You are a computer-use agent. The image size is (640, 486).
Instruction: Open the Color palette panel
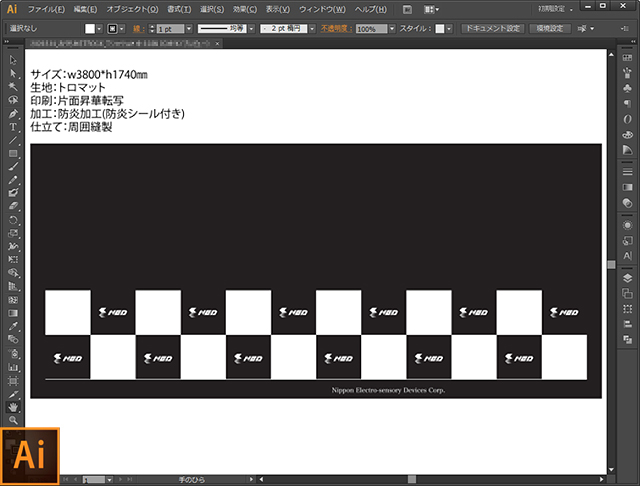627,134
